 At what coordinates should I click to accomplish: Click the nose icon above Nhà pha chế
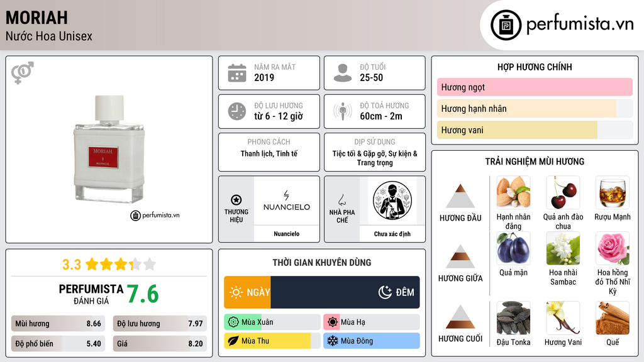tap(341, 200)
